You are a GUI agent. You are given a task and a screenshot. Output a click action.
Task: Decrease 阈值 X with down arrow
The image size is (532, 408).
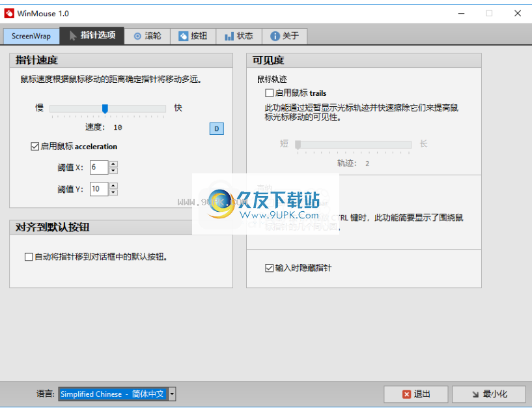113,171
